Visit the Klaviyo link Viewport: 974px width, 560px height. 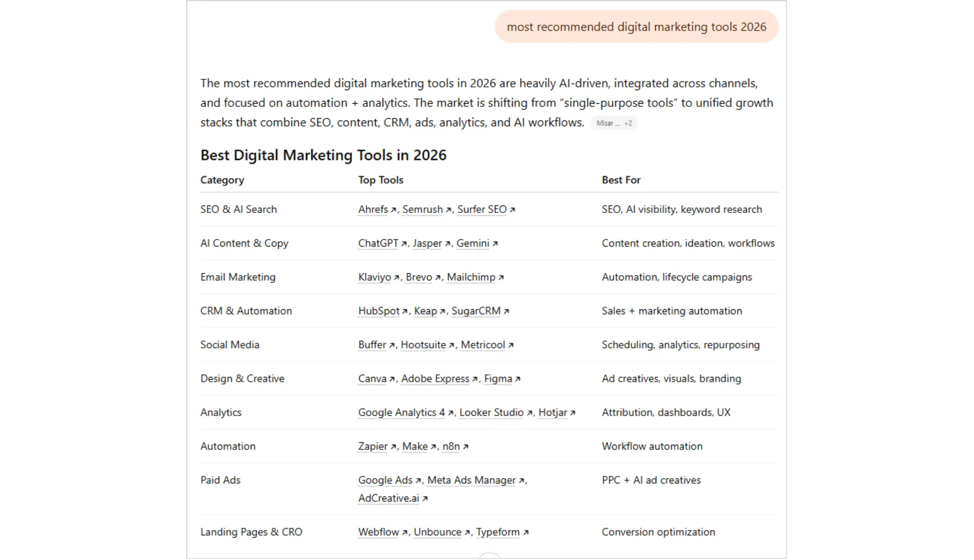379,277
